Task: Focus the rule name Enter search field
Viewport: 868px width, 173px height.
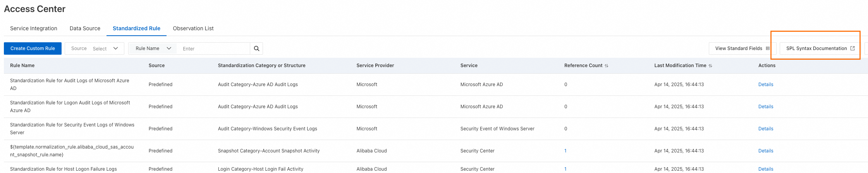Action: (214, 48)
